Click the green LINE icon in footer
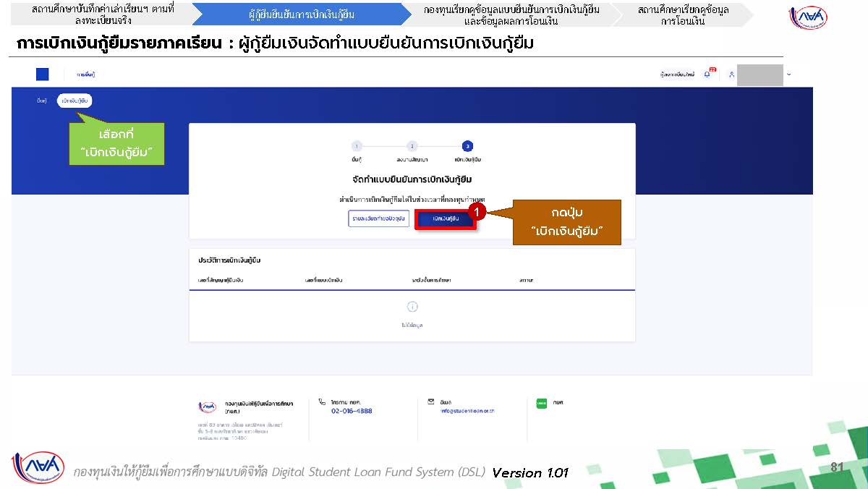Screen dimensions: 868x489 (x=541, y=403)
